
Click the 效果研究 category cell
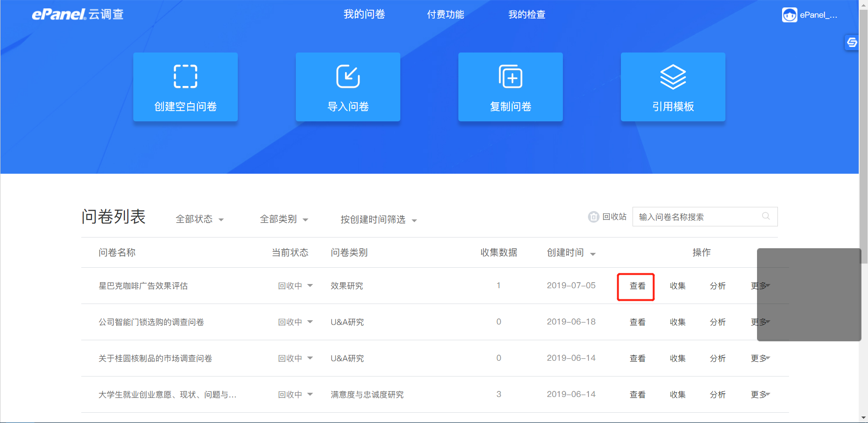tap(347, 286)
